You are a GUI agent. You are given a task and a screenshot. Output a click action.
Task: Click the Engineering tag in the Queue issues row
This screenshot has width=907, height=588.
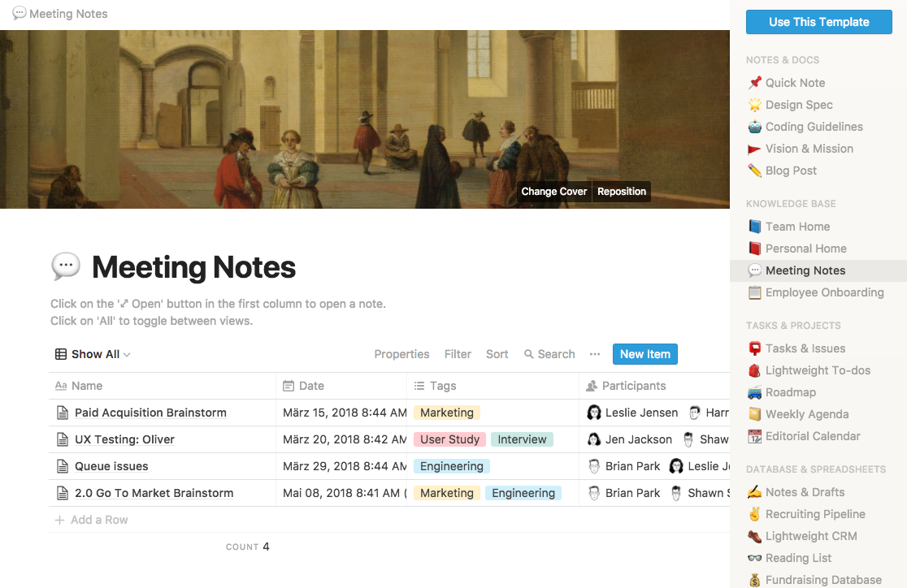pos(452,466)
